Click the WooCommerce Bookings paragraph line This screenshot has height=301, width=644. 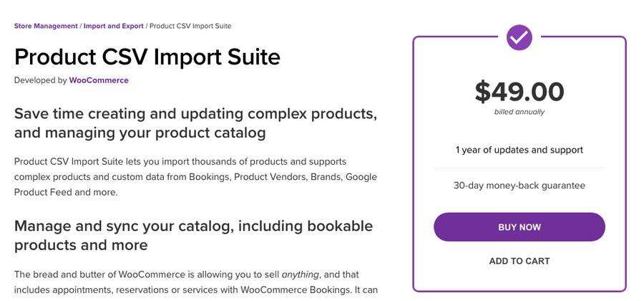pos(195,290)
